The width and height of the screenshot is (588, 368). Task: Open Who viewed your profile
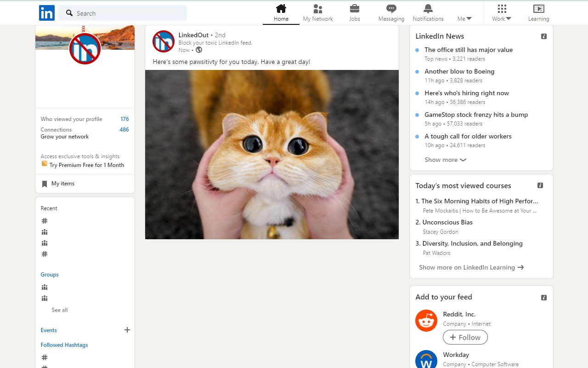85,119
